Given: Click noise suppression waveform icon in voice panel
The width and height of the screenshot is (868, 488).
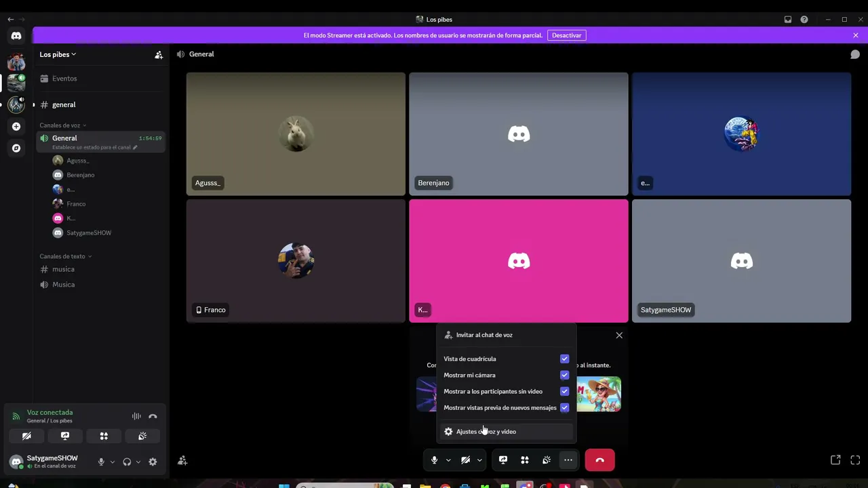Looking at the screenshot, I should [136, 416].
